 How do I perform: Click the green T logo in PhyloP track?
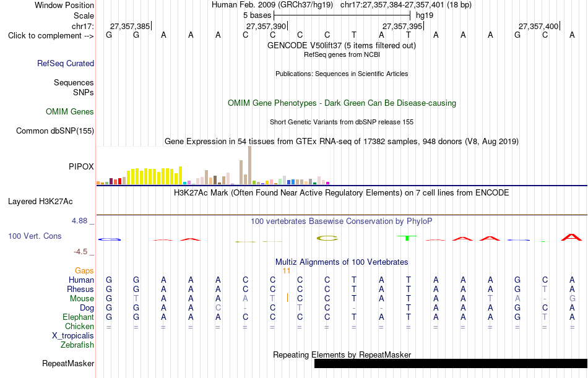pyautogui.click(x=407, y=238)
